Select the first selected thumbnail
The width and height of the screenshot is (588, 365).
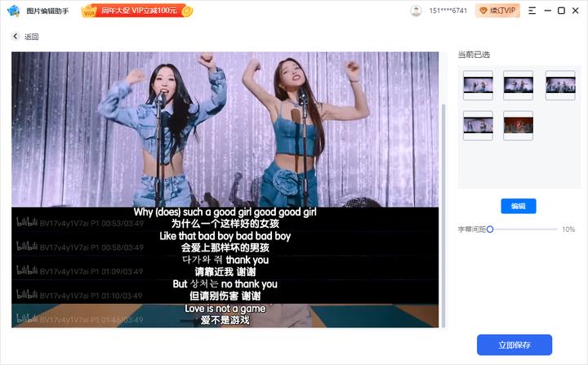478,85
